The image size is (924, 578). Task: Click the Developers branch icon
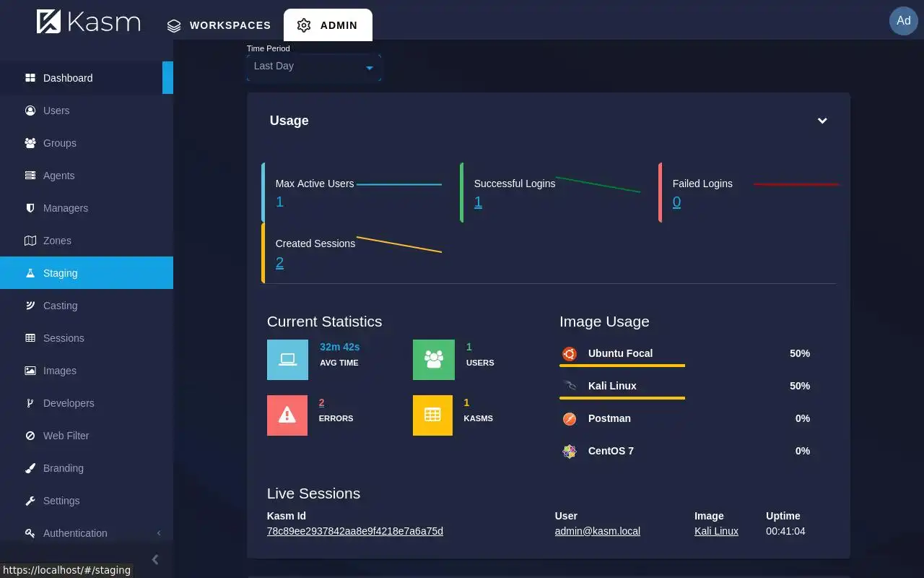coord(30,403)
